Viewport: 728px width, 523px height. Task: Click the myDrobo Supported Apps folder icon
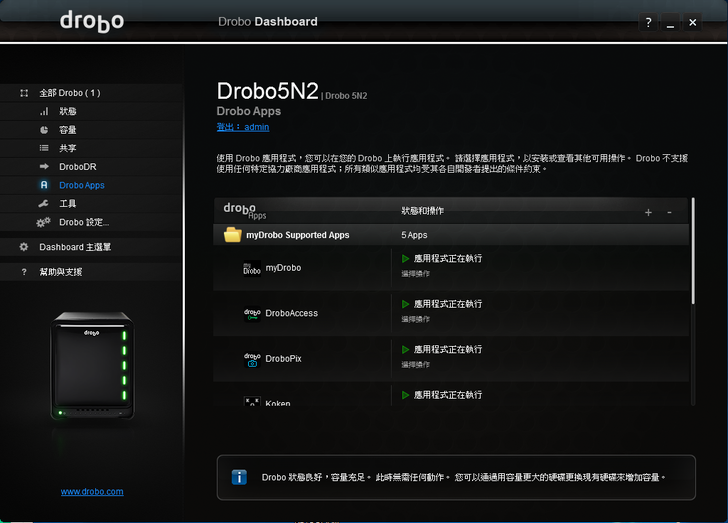(233, 235)
